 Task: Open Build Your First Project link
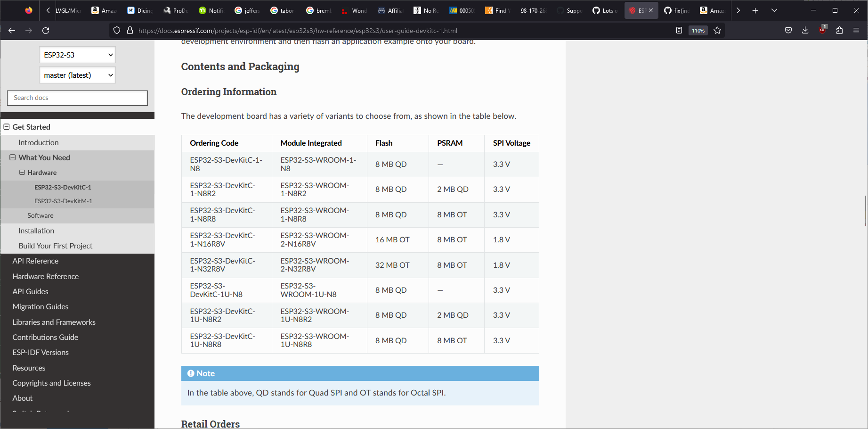[x=56, y=246]
